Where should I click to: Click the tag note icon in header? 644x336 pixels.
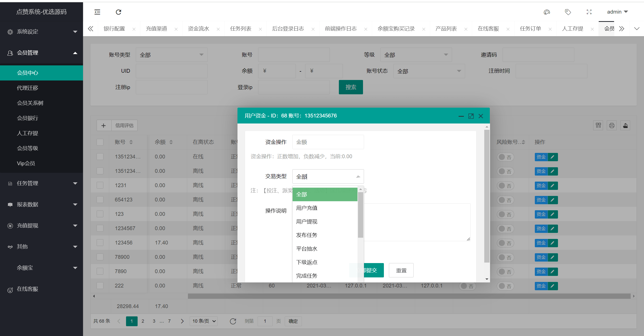click(568, 12)
